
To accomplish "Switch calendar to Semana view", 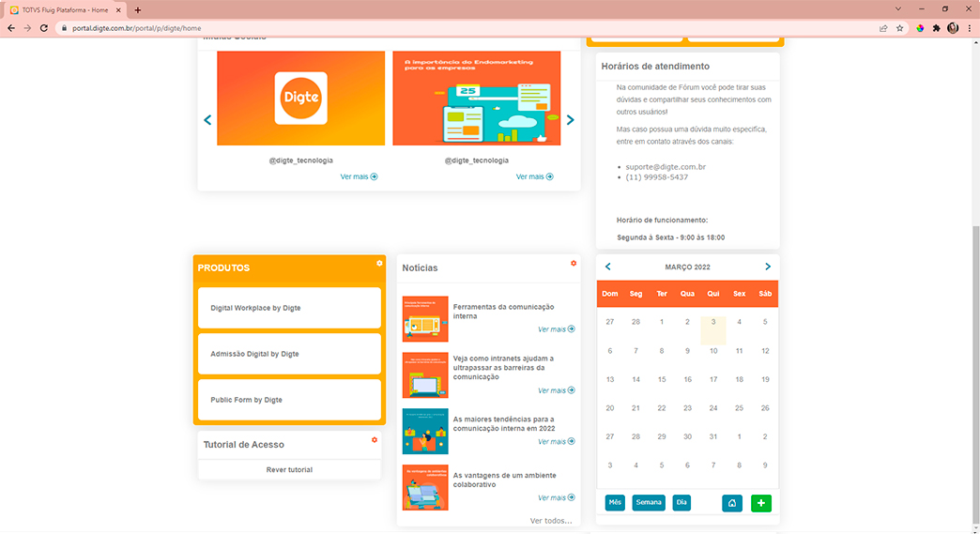I will click(x=649, y=503).
